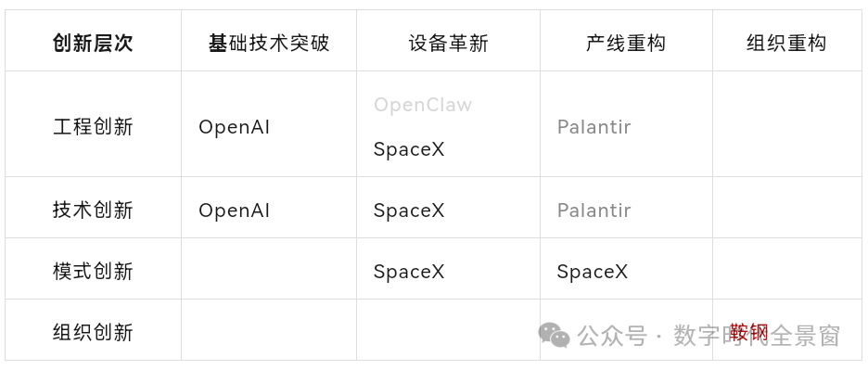Click Palantir in the 技术创新 row
868x370 pixels.
(594, 211)
